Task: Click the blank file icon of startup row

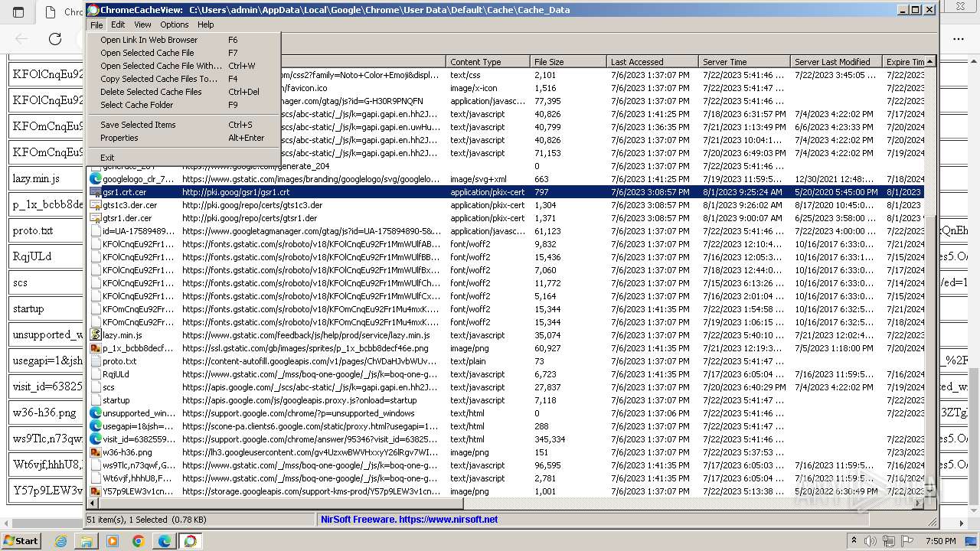Action: tap(96, 400)
